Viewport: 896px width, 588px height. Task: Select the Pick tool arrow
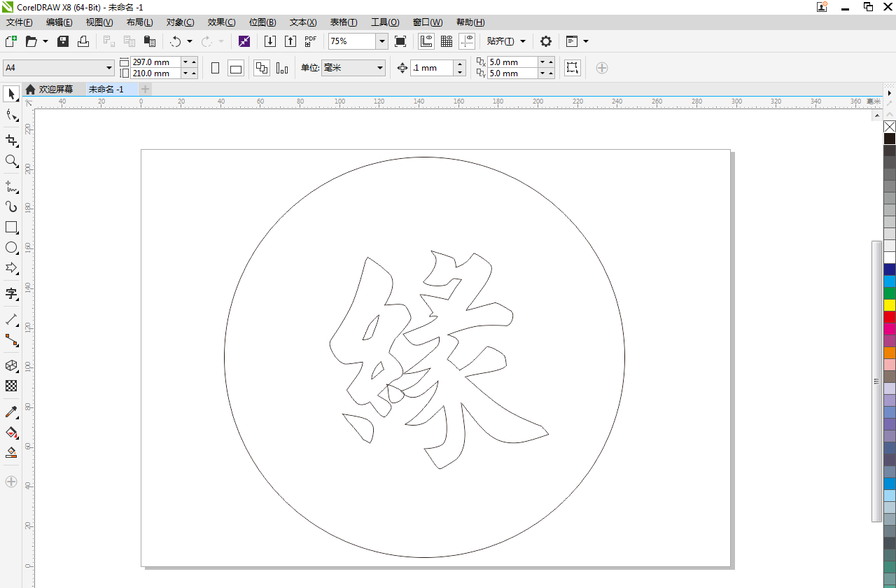pos(11,94)
